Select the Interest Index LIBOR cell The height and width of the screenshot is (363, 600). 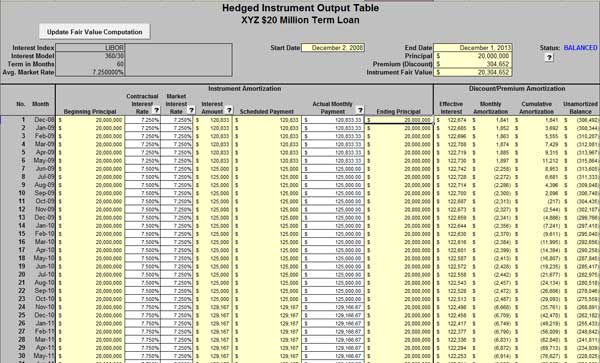click(90, 48)
